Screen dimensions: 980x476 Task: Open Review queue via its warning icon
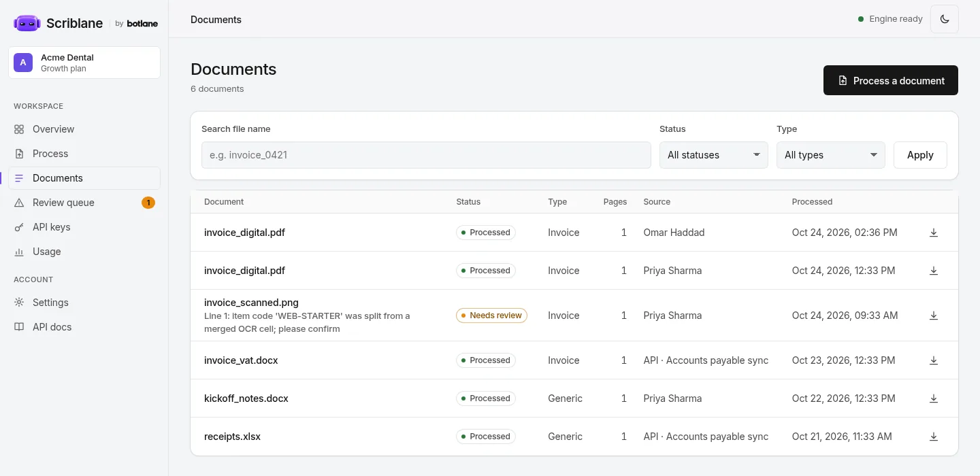(x=19, y=203)
